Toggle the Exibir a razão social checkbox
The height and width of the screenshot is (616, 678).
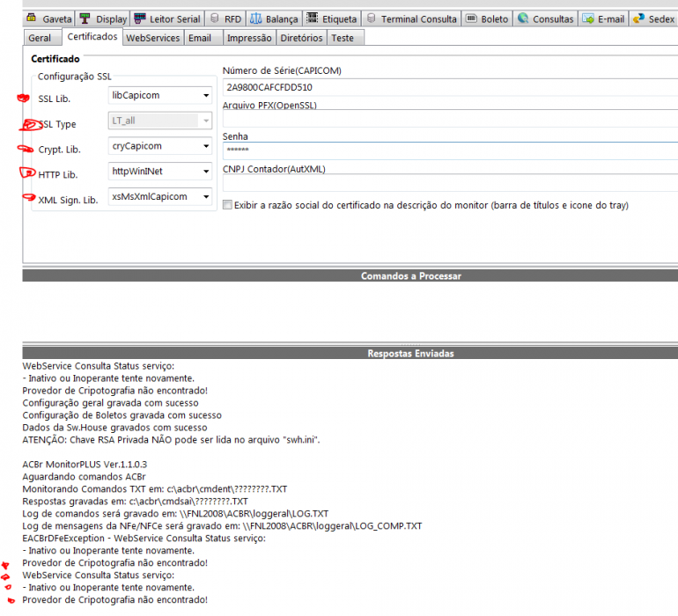(227, 205)
